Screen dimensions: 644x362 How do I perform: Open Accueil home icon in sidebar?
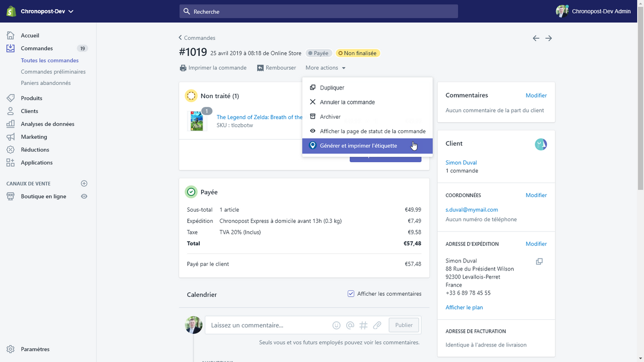click(11, 36)
